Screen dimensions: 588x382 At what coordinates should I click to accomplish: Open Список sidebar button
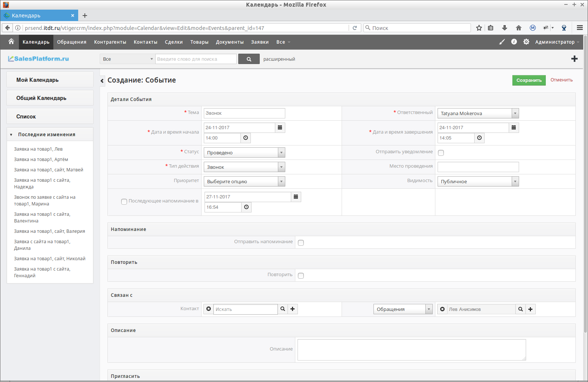[50, 116]
